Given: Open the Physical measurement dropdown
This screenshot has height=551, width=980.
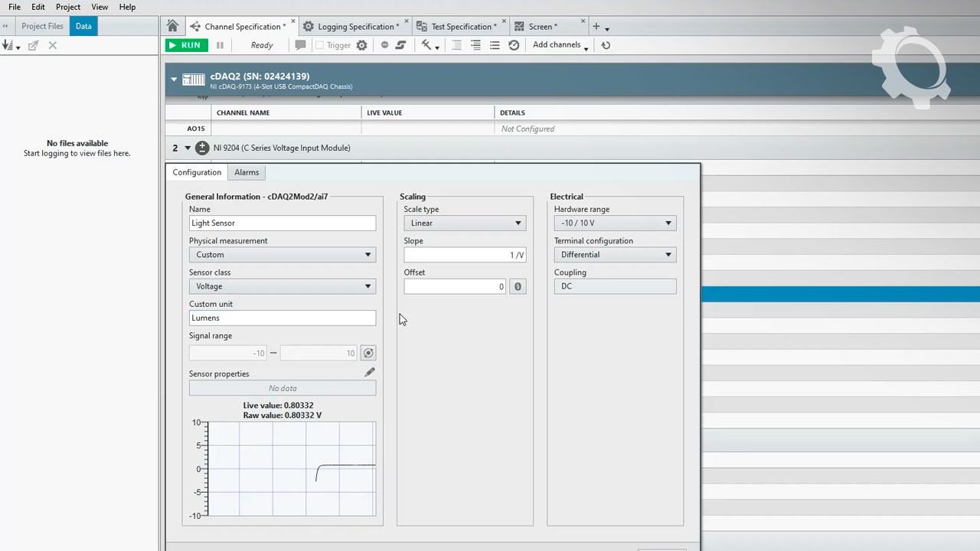Looking at the screenshot, I should point(282,255).
